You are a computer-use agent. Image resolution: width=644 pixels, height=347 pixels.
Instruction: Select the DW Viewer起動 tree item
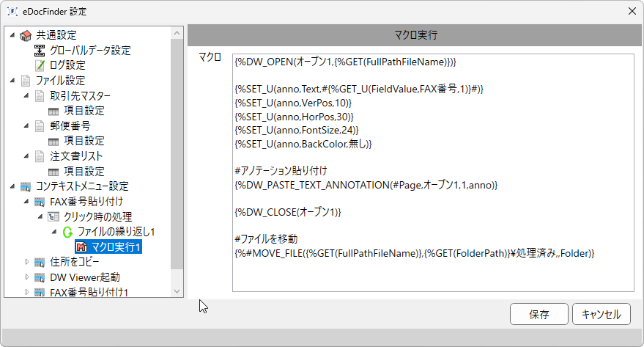tap(84, 277)
